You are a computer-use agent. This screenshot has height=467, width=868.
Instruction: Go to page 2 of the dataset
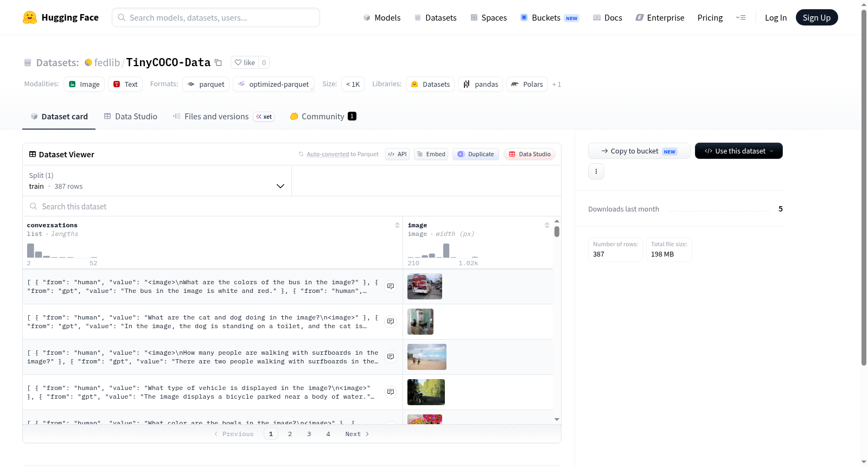pos(290,434)
